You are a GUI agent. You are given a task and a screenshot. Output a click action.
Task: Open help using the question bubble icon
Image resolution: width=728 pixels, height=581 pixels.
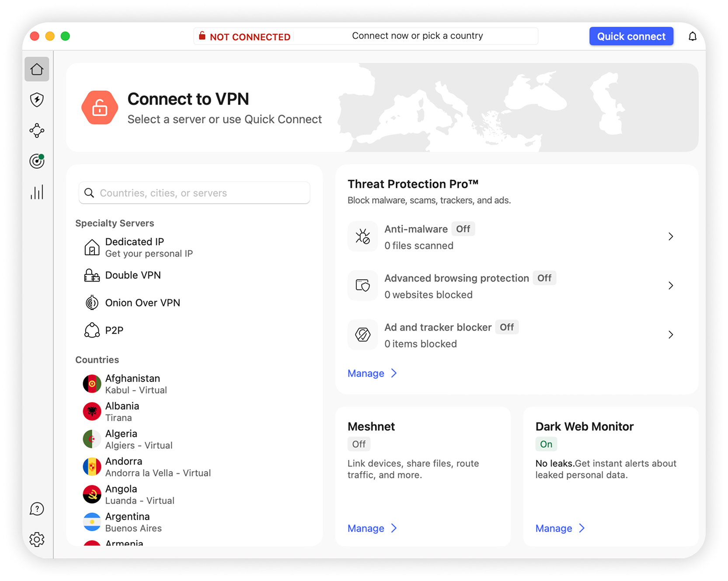(37, 508)
